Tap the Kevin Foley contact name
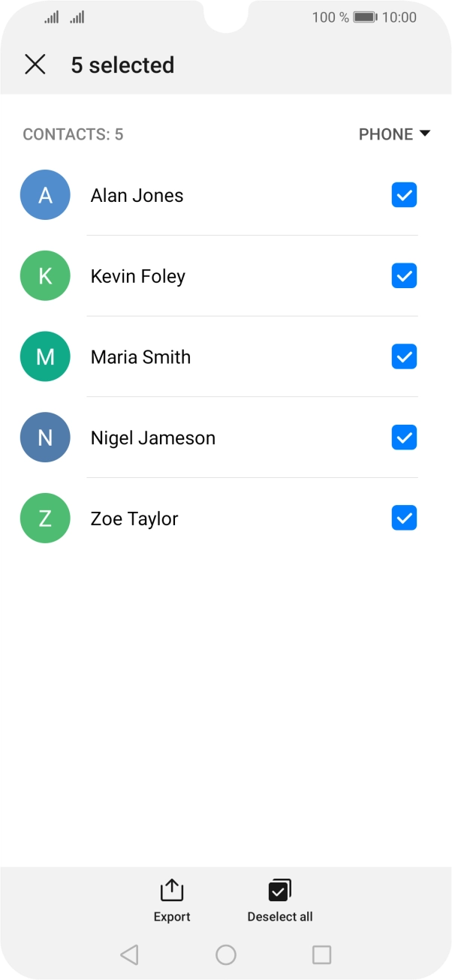 coord(138,277)
